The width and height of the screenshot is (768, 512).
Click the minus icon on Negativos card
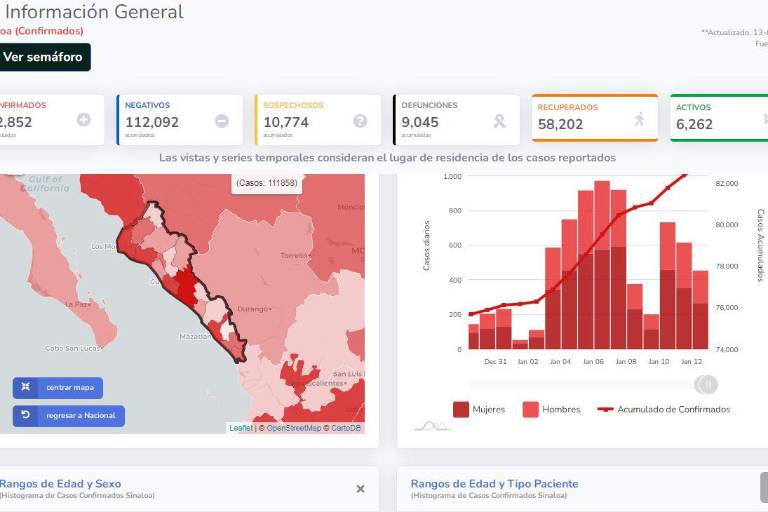pos(221,120)
